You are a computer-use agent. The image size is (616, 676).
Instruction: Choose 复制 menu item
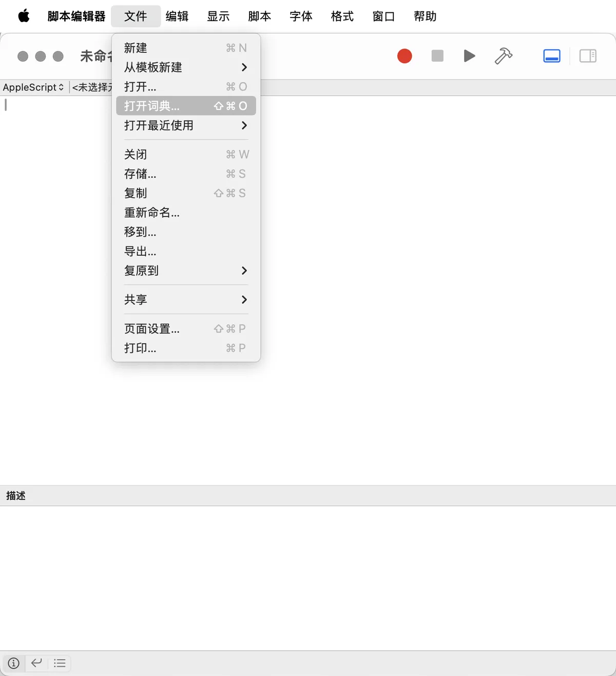186,193
